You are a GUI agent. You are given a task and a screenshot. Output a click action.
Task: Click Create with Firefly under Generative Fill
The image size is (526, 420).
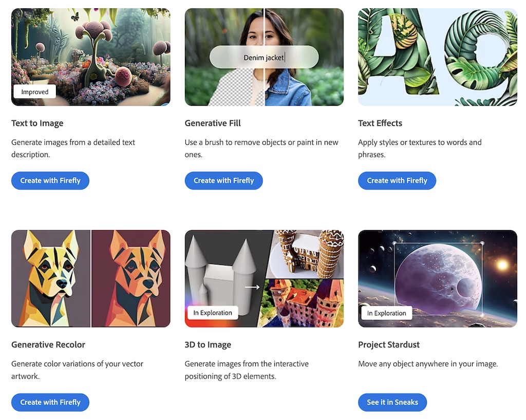click(x=223, y=180)
